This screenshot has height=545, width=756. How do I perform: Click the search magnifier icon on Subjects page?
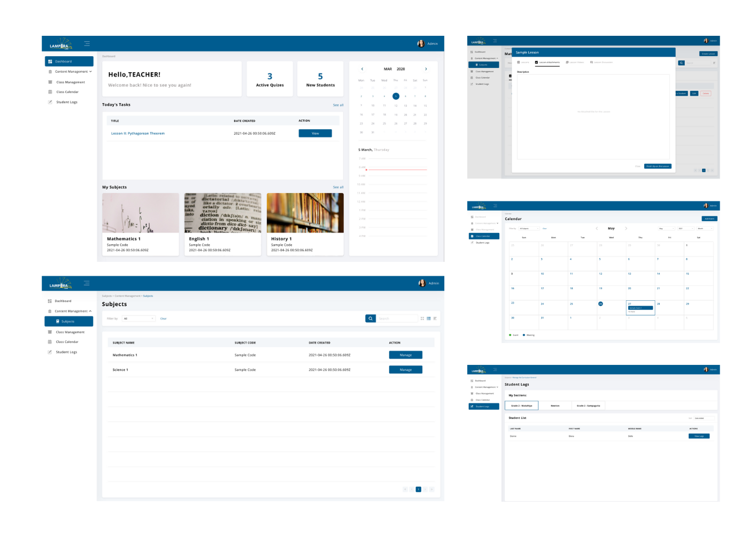tap(370, 318)
